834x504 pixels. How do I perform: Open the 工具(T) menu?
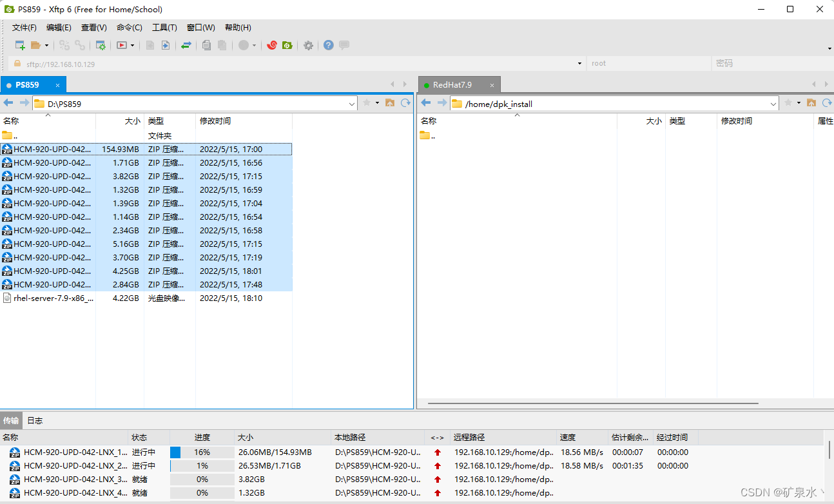(x=164, y=27)
